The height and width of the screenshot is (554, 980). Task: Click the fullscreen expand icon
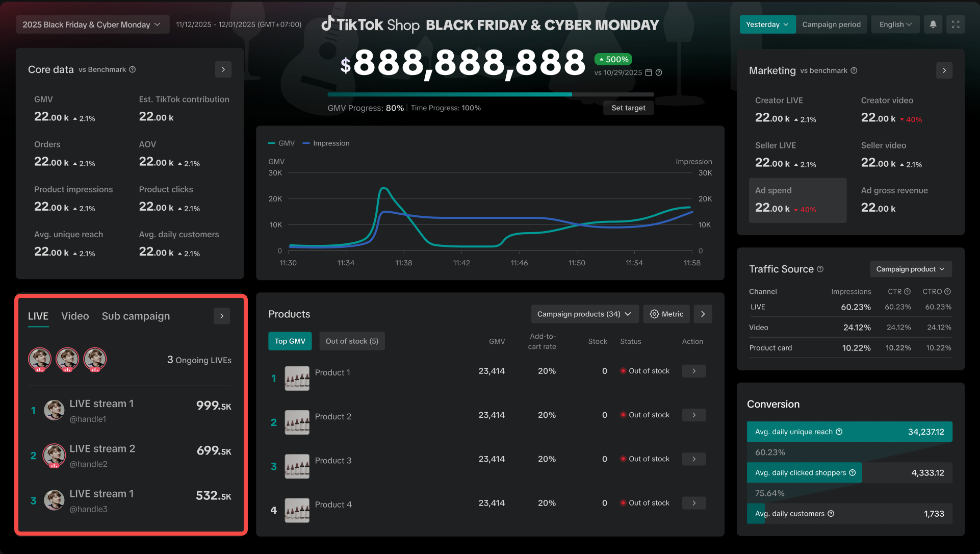click(956, 24)
